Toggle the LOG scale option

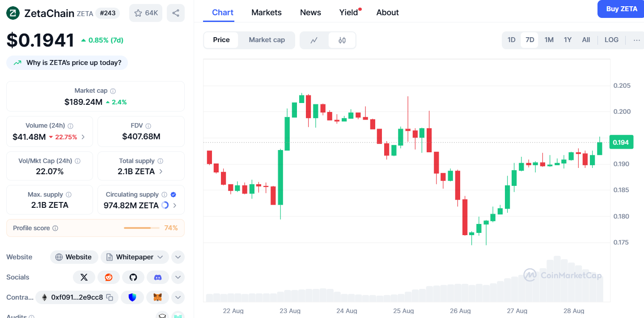pyautogui.click(x=611, y=40)
